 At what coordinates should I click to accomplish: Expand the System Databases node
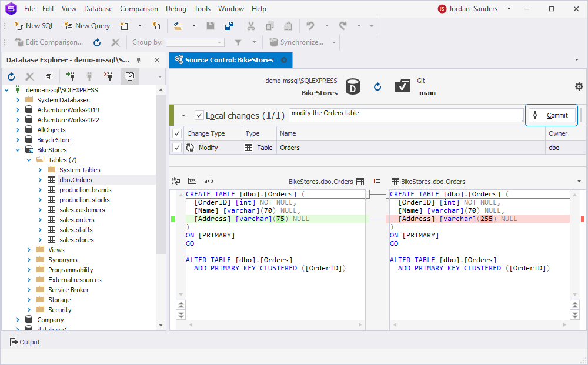tap(18, 100)
